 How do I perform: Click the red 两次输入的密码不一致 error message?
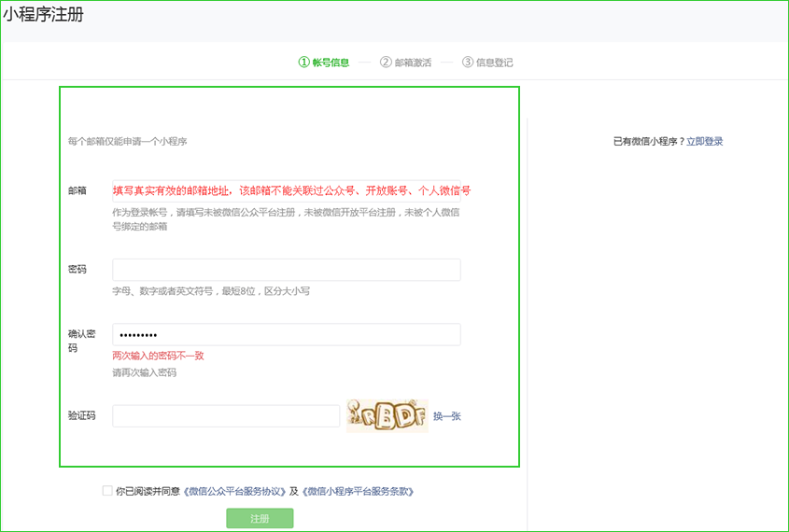point(158,356)
